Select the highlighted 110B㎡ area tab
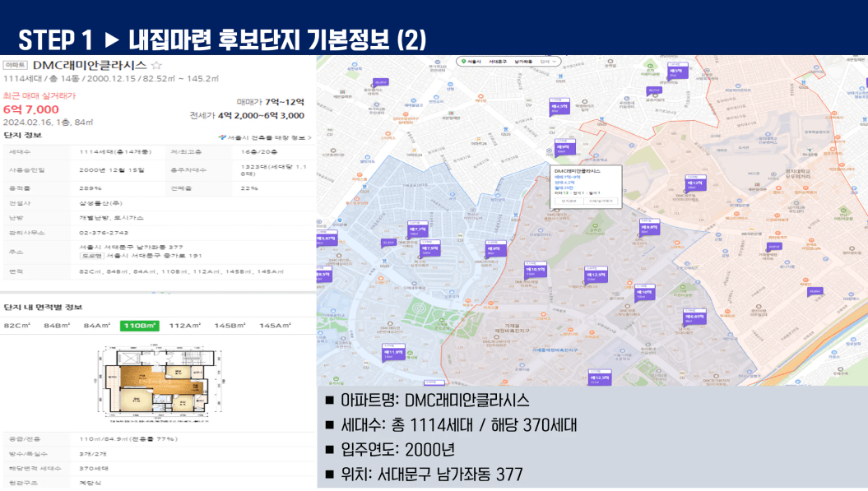This screenshot has height=491, width=868. pos(140,326)
